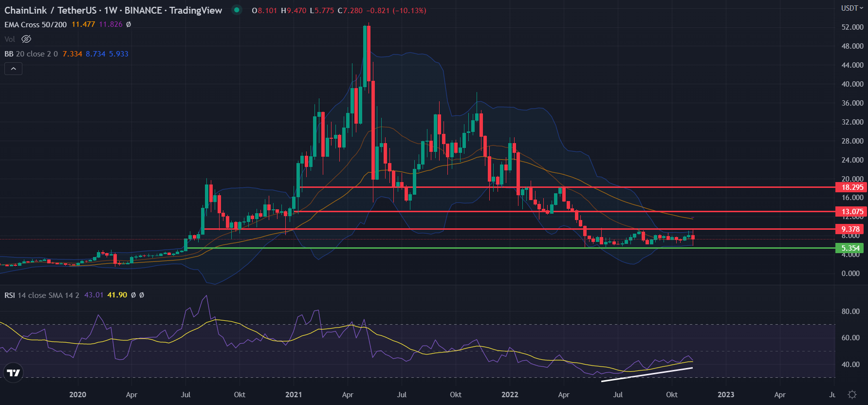This screenshot has height=405, width=868.
Task: Select the Vol indicator label
Action: (10, 39)
